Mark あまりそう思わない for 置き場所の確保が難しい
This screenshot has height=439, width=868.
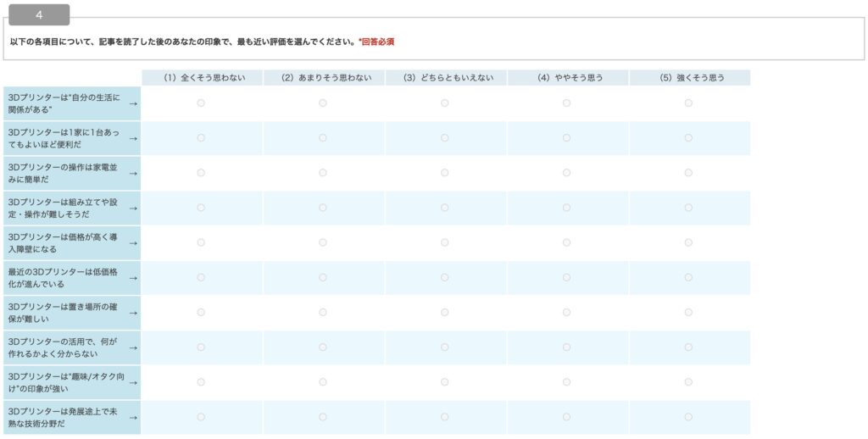(x=323, y=312)
